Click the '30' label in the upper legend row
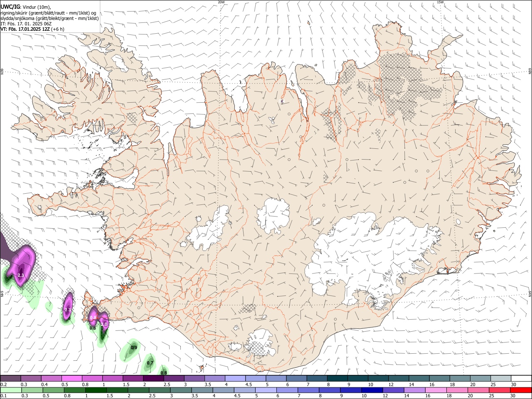The width and height of the screenshot is (532, 399). tap(513, 384)
